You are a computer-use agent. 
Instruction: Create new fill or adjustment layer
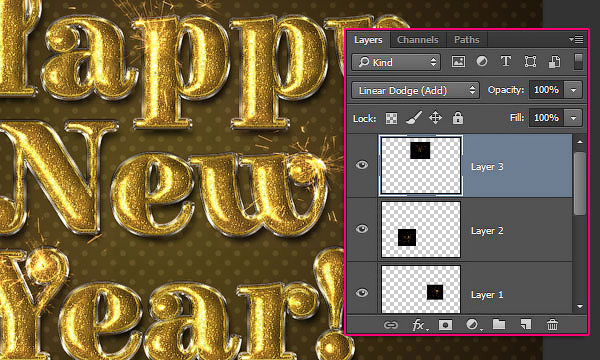[473, 325]
